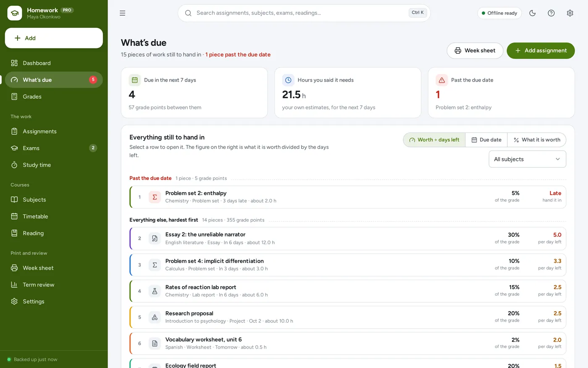Click the sigma icon on Problem set 4 row
This screenshot has width=588, height=368.
(155, 265)
